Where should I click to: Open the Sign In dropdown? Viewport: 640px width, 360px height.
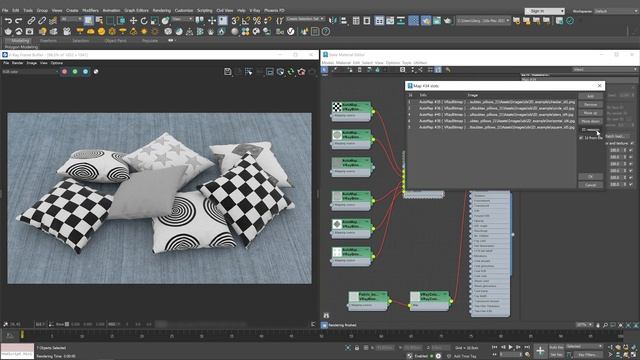pyautogui.click(x=544, y=11)
